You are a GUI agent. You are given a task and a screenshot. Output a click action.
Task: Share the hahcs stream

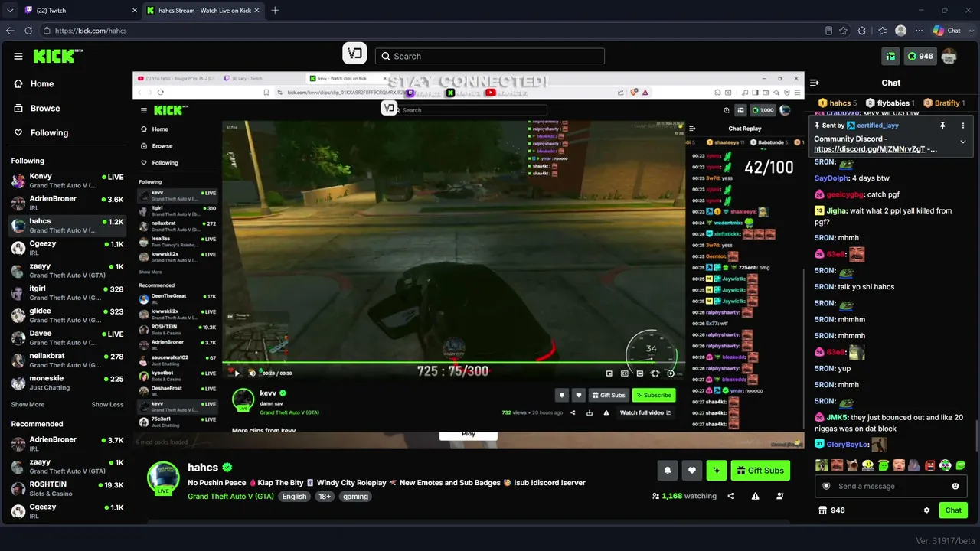(x=730, y=496)
